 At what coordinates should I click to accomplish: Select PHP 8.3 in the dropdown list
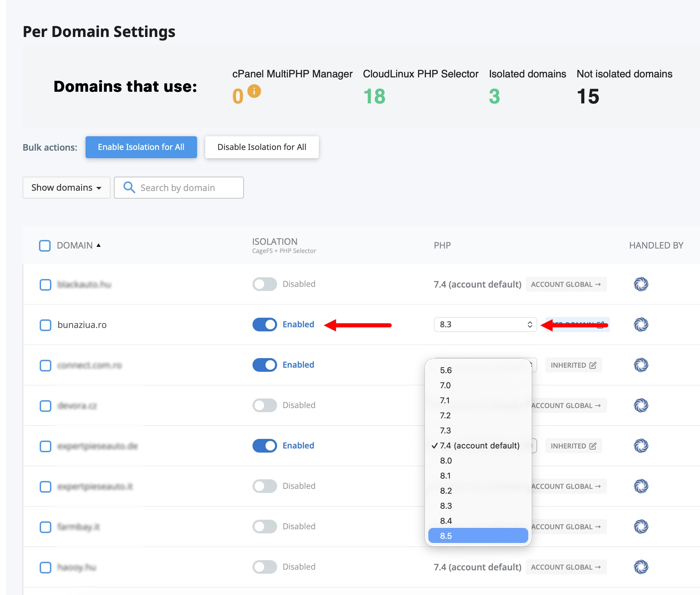click(x=478, y=506)
